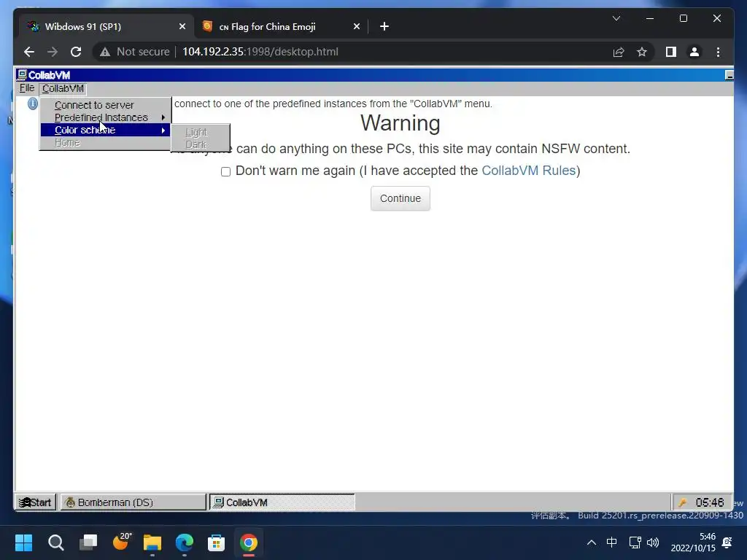Viewport: 747px width, 560px height.
Task: Reload the current page
Action: [x=76, y=52]
